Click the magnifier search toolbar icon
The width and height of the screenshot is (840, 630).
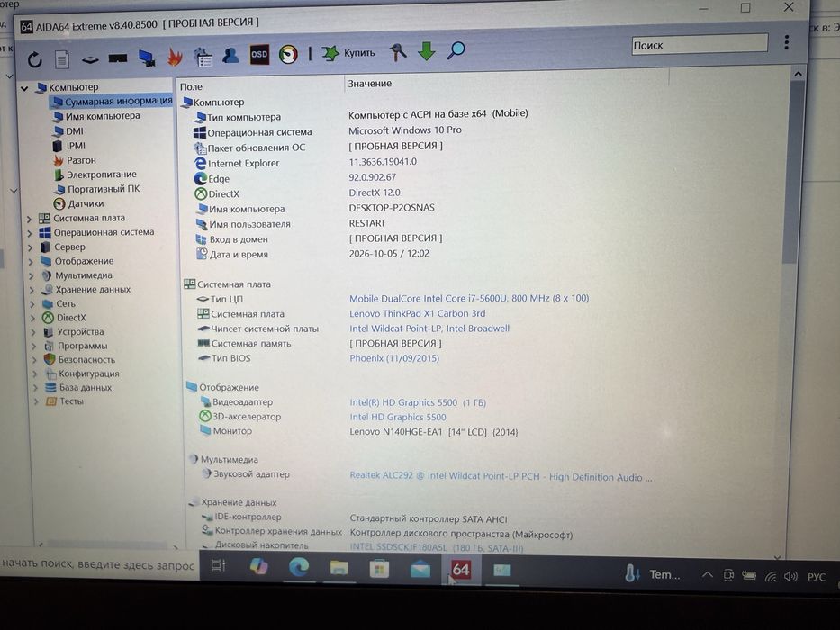(456, 50)
